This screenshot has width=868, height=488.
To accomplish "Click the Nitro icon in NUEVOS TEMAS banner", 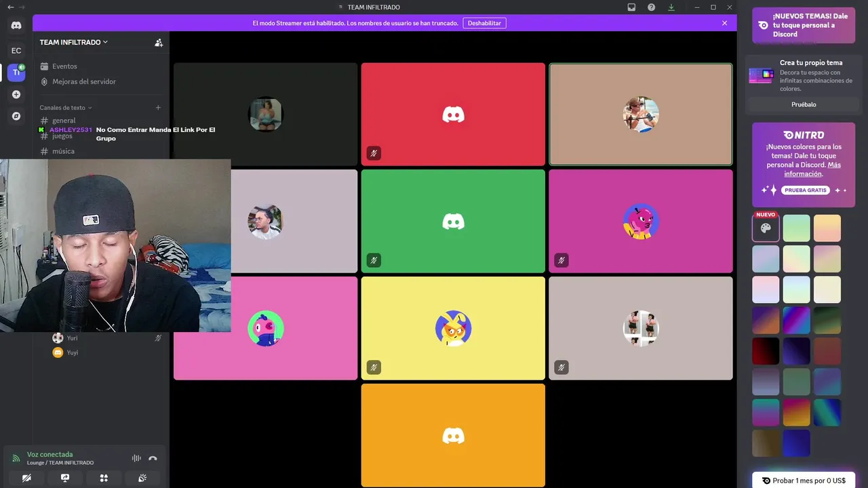I will [x=764, y=25].
